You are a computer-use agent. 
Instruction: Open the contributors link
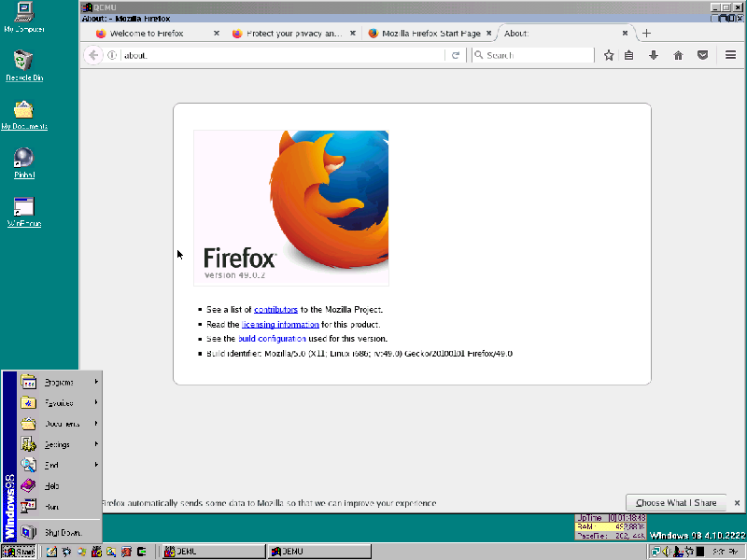[x=275, y=310]
